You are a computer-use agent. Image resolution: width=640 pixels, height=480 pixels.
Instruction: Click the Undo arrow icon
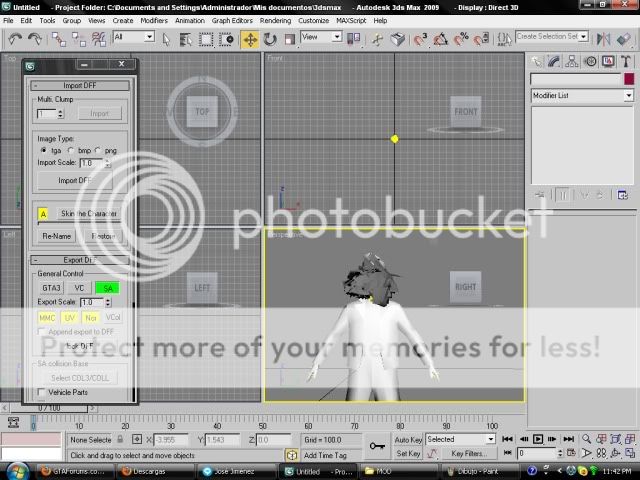click(14, 38)
